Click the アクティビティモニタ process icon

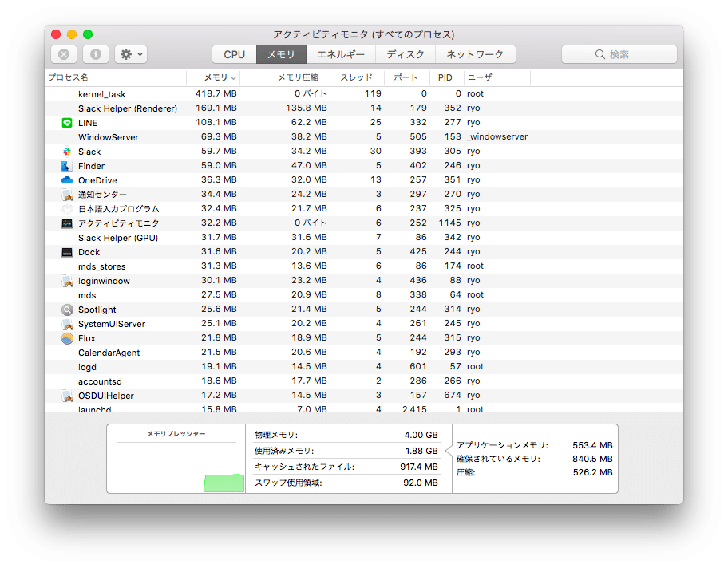pos(67,223)
